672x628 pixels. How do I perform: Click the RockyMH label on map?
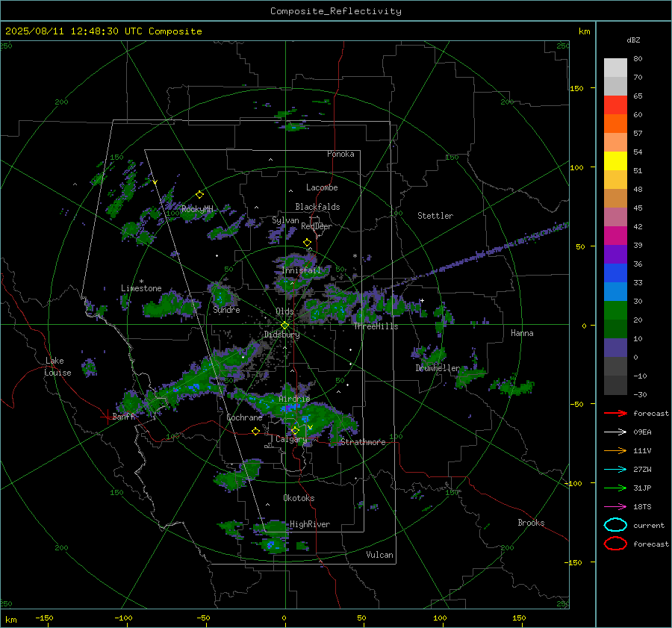(x=197, y=209)
